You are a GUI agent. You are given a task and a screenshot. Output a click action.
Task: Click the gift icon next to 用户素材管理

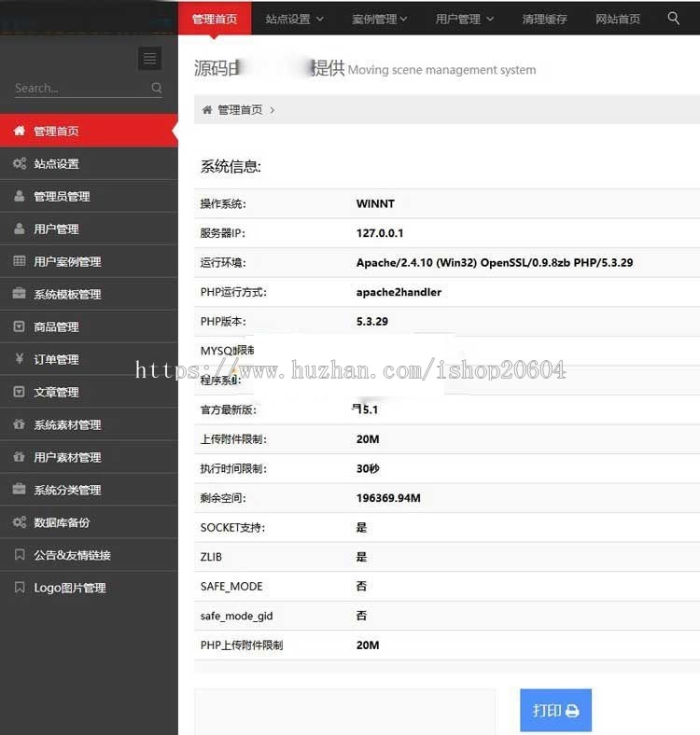click(x=20, y=456)
